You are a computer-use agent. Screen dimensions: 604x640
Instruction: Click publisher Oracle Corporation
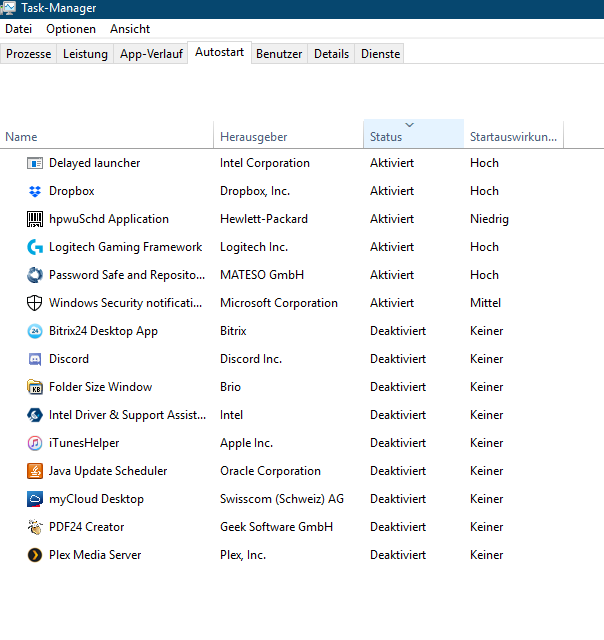(x=271, y=471)
